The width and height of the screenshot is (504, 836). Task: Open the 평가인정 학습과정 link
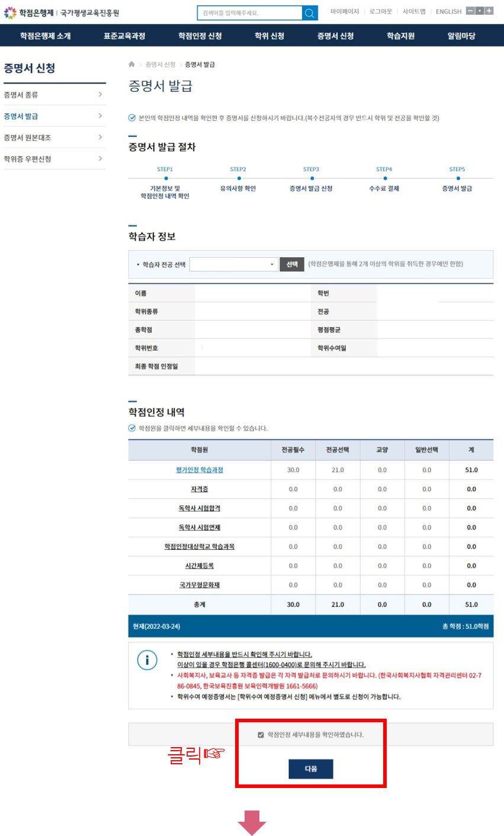(199, 470)
